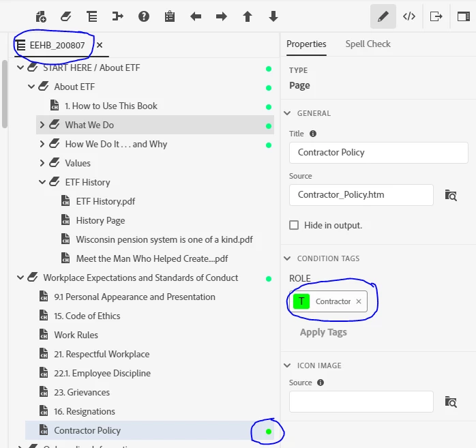Switch to author view pencil icon
This screenshot has width=476, height=448.
pyautogui.click(x=383, y=16)
